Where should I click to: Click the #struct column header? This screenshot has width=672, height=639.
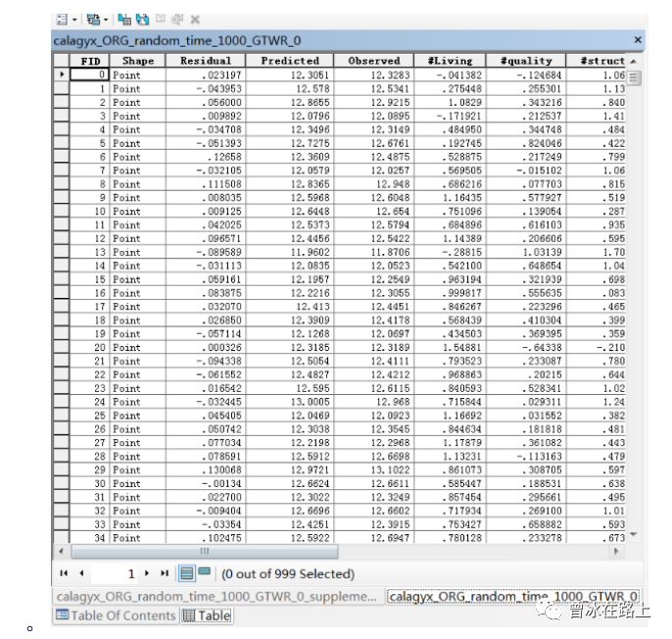[x=597, y=61]
